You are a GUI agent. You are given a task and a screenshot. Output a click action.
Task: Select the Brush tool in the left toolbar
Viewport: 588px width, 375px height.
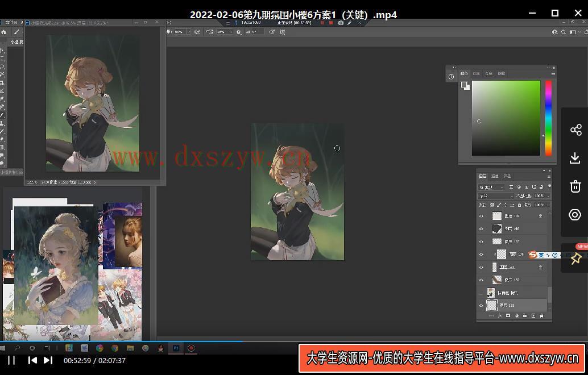[2, 115]
